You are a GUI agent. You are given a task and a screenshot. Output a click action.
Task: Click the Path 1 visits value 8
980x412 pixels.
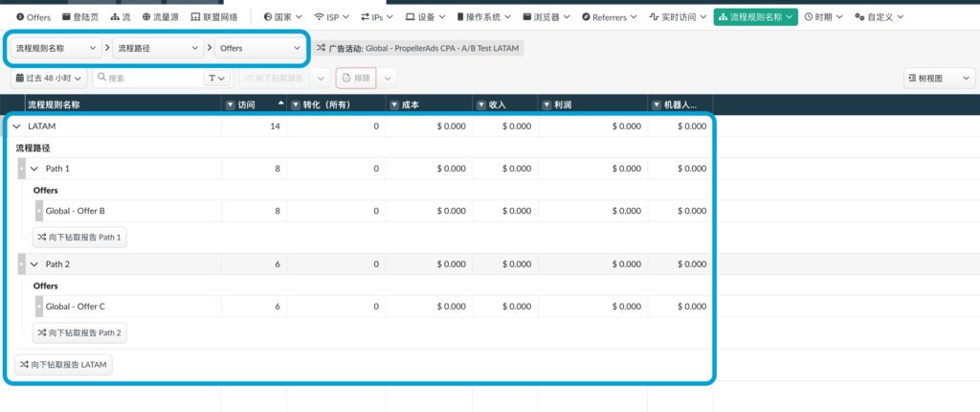pyautogui.click(x=278, y=169)
